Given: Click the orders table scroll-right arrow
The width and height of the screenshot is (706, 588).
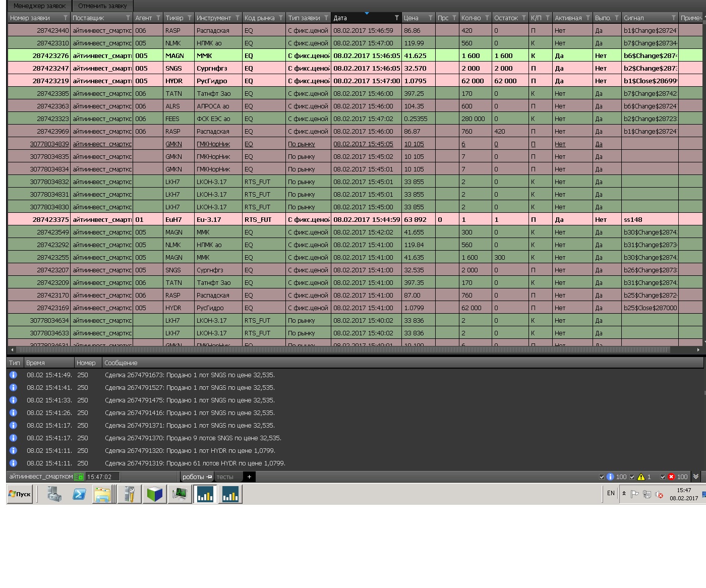Looking at the screenshot, I should [x=698, y=349].
